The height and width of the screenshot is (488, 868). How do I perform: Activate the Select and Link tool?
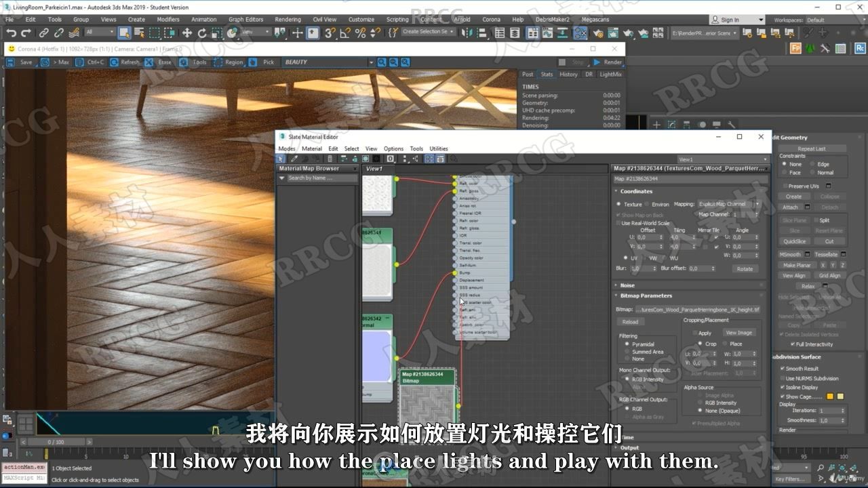coord(44,33)
